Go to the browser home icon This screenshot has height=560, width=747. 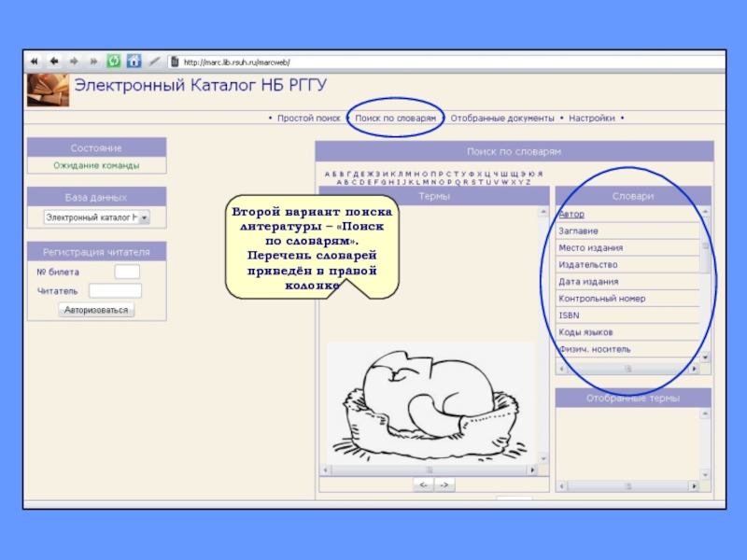134,62
